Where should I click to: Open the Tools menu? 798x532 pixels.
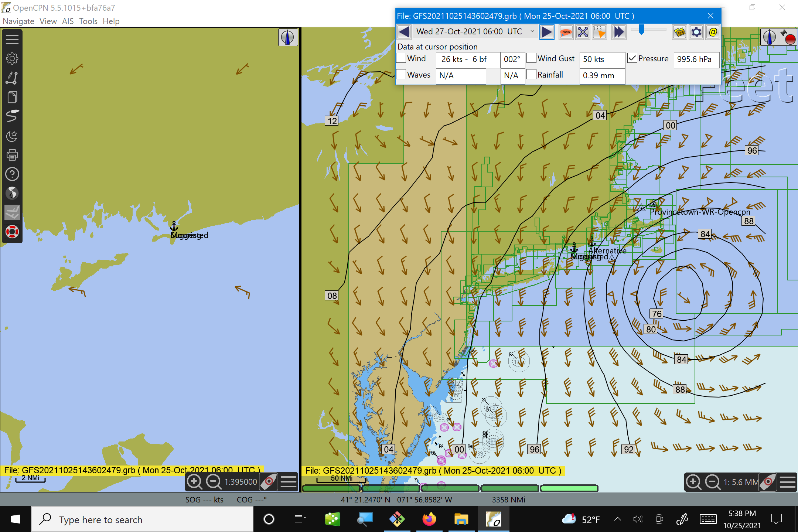(x=88, y=21)
